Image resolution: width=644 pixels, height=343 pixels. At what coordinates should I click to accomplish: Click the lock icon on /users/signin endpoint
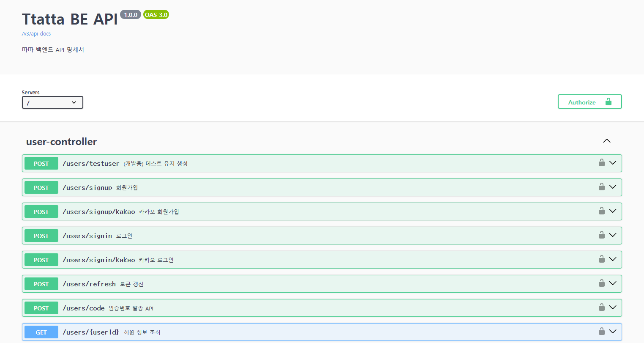click(601, 236)
